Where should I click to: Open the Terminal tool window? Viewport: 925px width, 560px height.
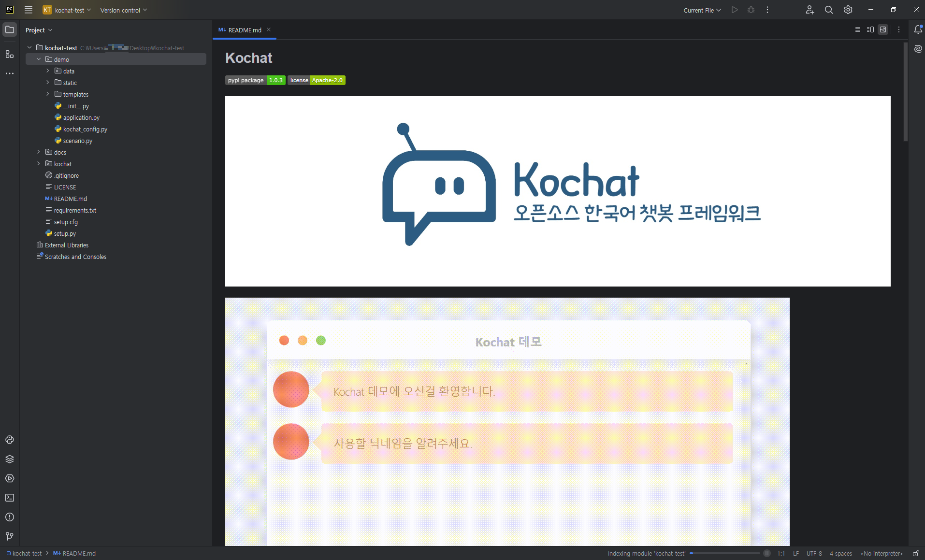tap(9, 498)
